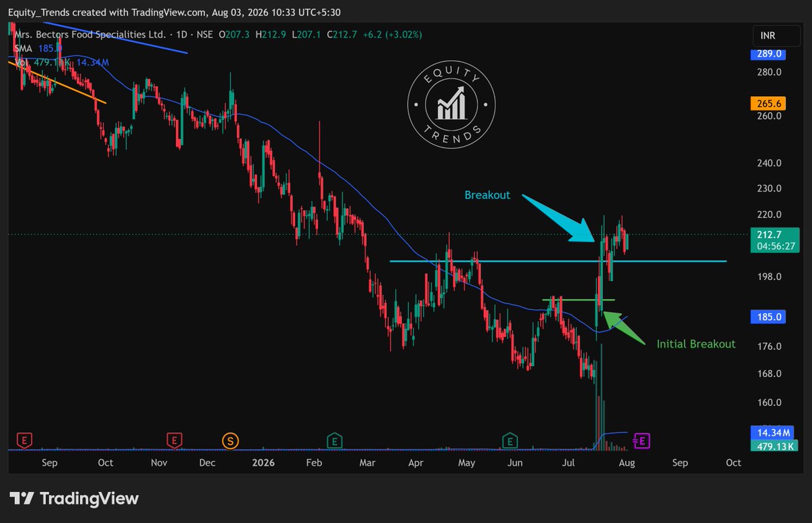Click the 220.0 price axis value
This screenshot has width=812, height=523.
771,214
